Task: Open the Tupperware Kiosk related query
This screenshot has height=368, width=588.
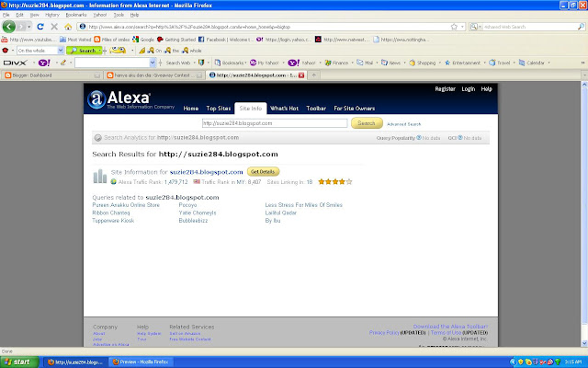Action: point(113,221)
